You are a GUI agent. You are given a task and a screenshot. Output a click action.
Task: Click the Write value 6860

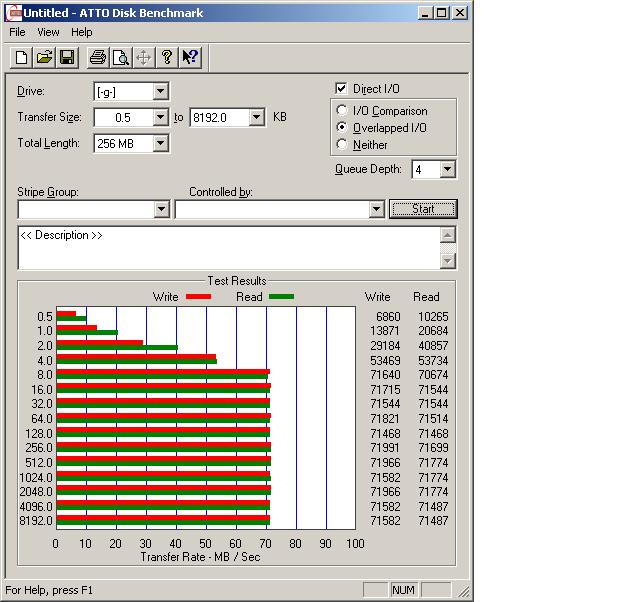click(388, 317)
